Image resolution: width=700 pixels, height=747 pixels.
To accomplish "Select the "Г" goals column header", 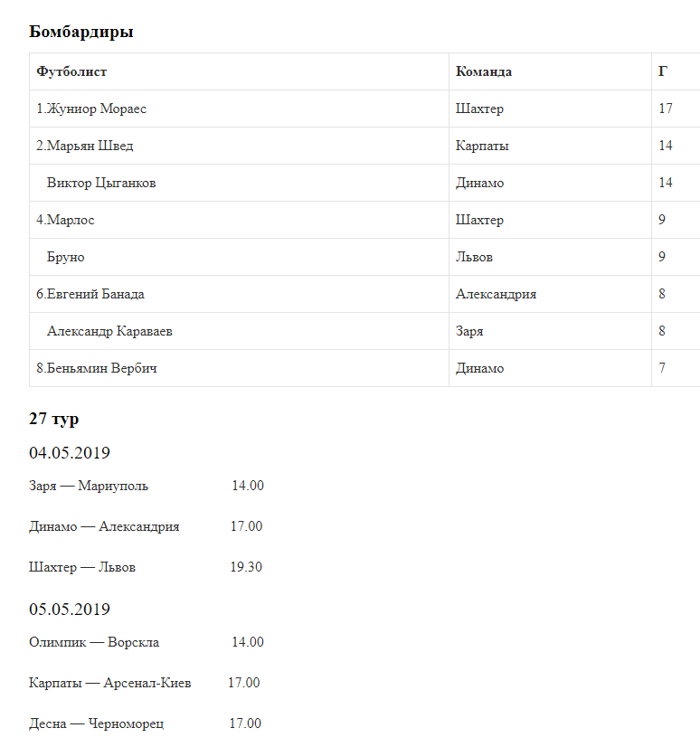I will point(663,71).
